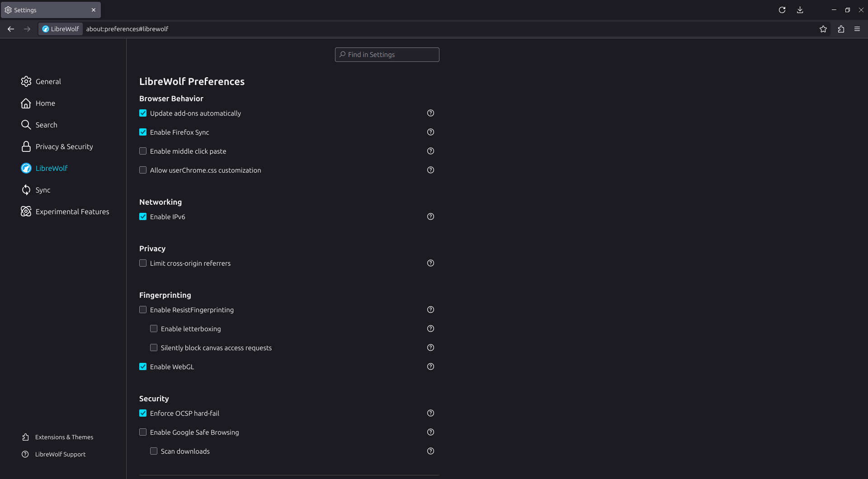Toggle the Enable IPv6 checkbox
868x479 pixels.
143,216
